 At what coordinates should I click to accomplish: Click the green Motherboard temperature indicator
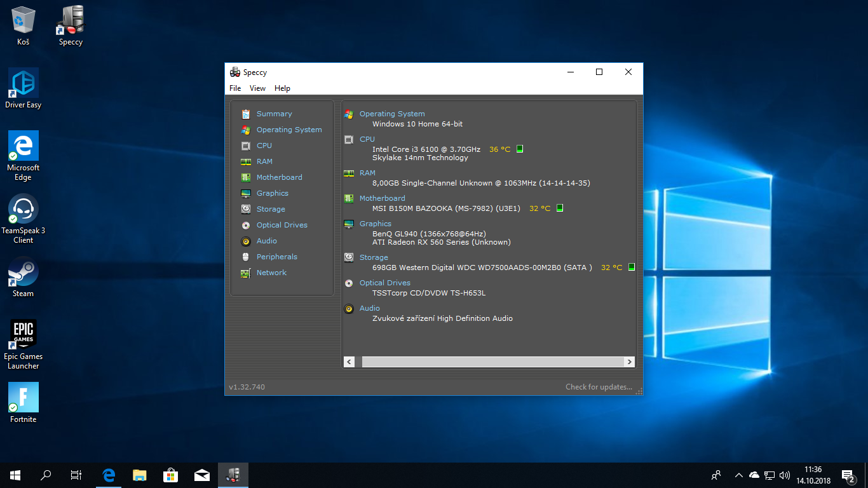click(x=560, y=208)
